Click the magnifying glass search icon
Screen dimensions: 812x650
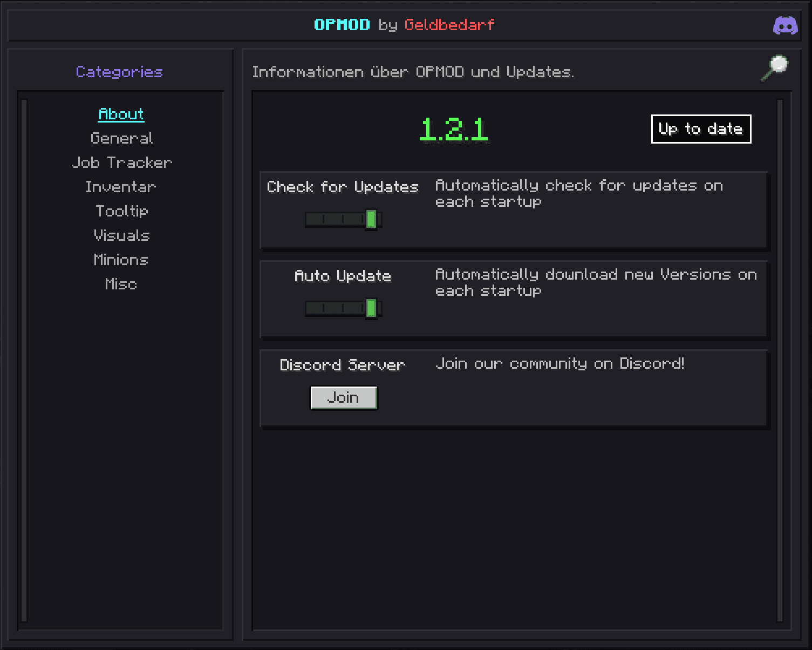[x=774, y=69]
